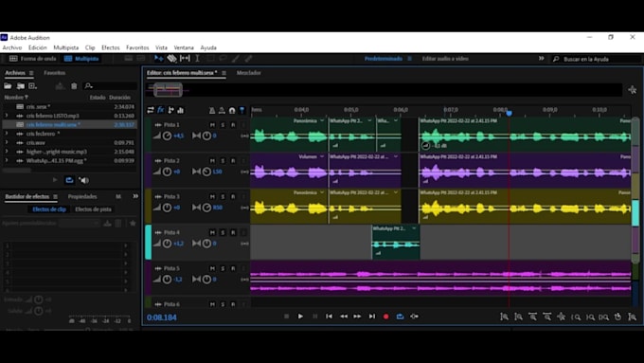Open the Panorámica dropdown on Pista 3 clip
Image resolution: width=644 pixels, height=363 pixels.
coord(322,192)
